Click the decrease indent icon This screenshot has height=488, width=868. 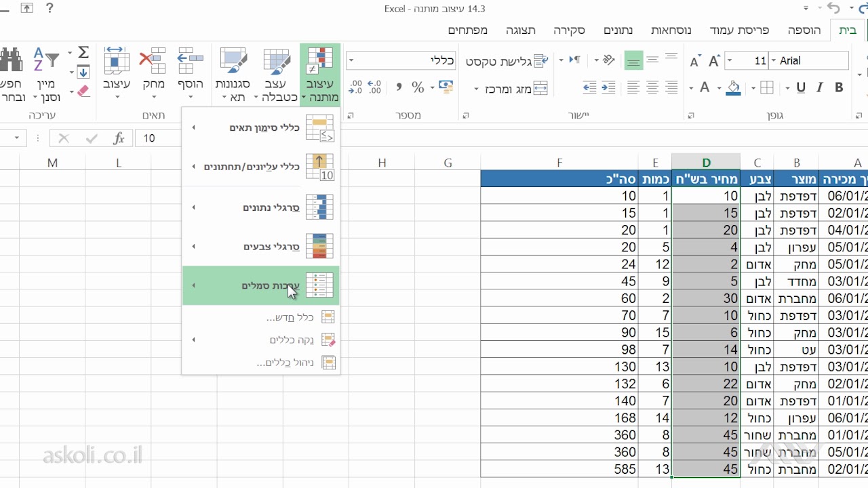pyautogui.click(x=608, y=87)
